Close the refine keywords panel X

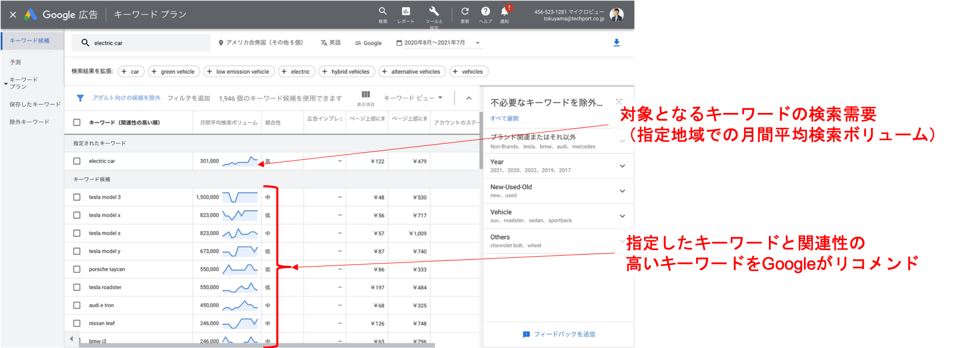(x=619, y=102)
